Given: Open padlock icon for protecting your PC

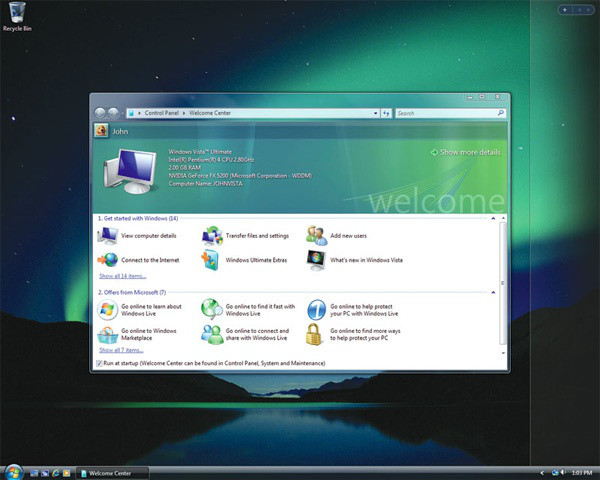Looking at the screenshot, I should click(x=316, y=334).
